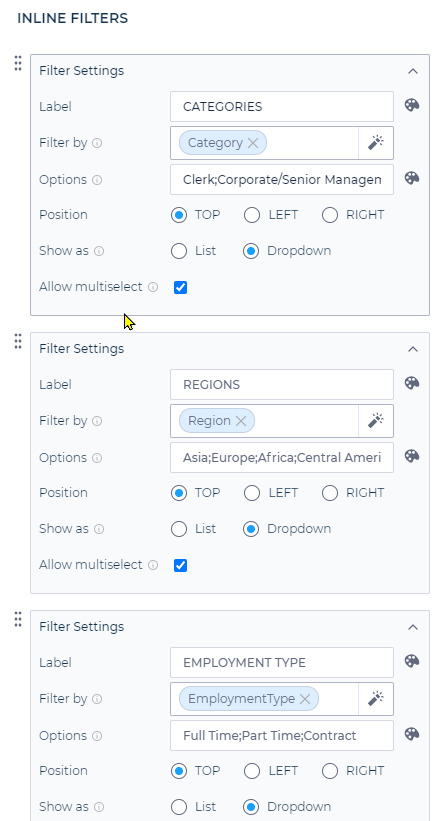The image size is (443, 821).
Task: Collapse the CATEGORIES Filter Settings panel
Action: (x=413, y=71)
